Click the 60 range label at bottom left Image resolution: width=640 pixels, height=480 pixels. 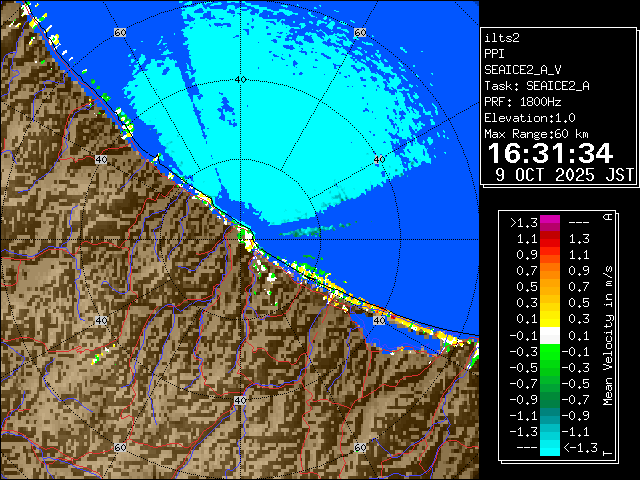pyautogui.click(x=121, y=448)
